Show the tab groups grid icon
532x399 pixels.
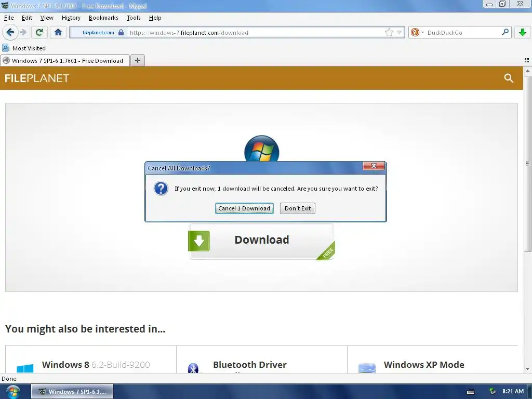tap(527, 60)
